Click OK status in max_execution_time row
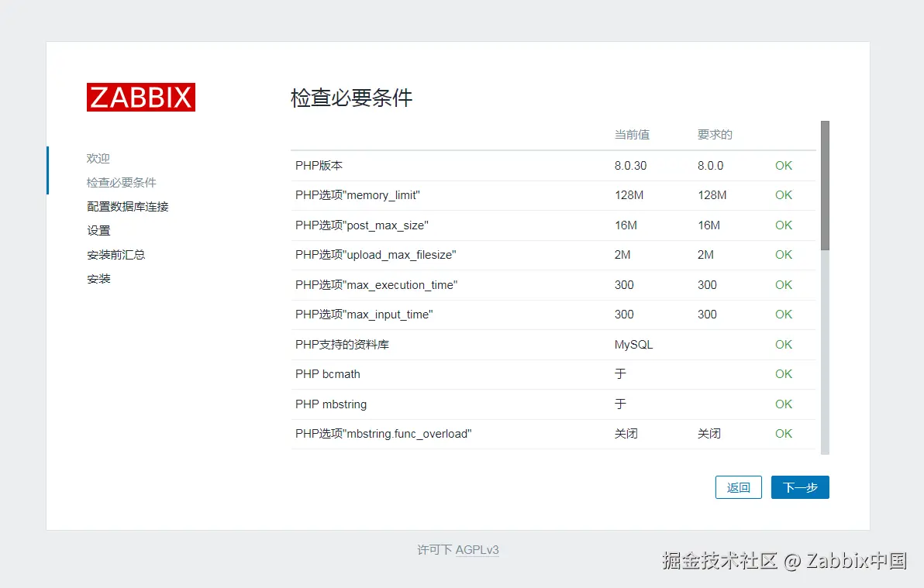This screenshot has height=588, width=924. point(783,285)
